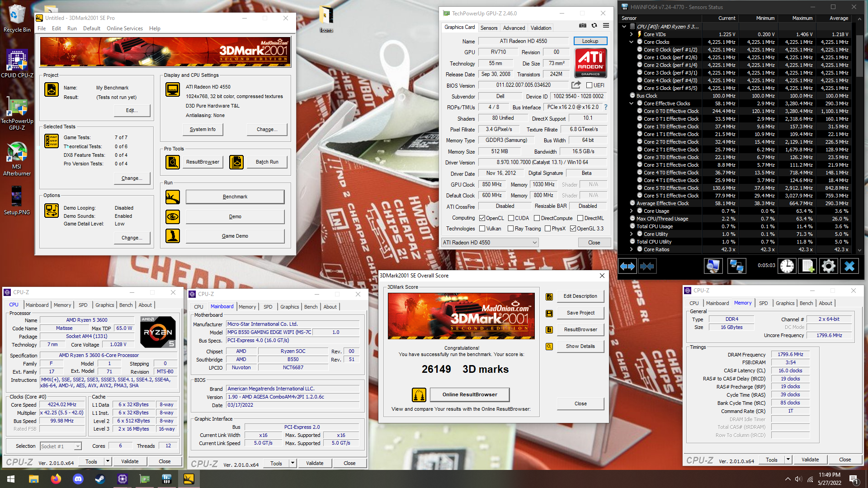868x488 pixels.
Task: Click the HWiNFO monitor icon in the bottom toolbar
Action: coord(713,266)
